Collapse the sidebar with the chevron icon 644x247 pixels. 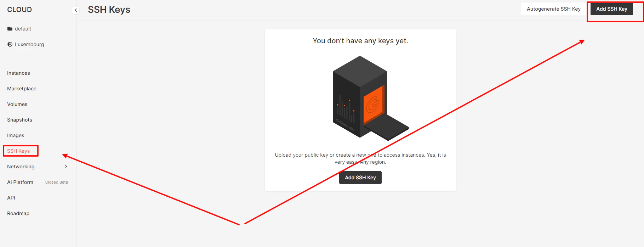[x=76, y=10]
